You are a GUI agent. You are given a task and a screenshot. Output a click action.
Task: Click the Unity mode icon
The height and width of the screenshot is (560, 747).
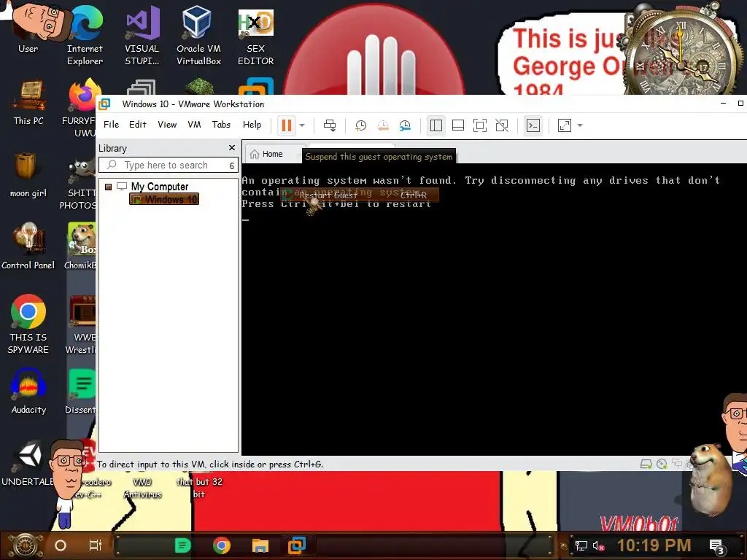(502, 125)
